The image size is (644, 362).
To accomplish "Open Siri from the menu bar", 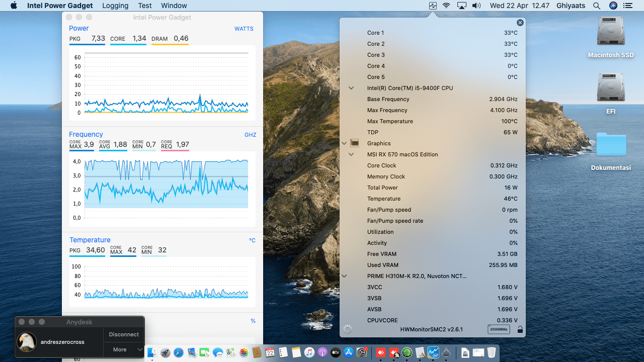I will (613, 6).
